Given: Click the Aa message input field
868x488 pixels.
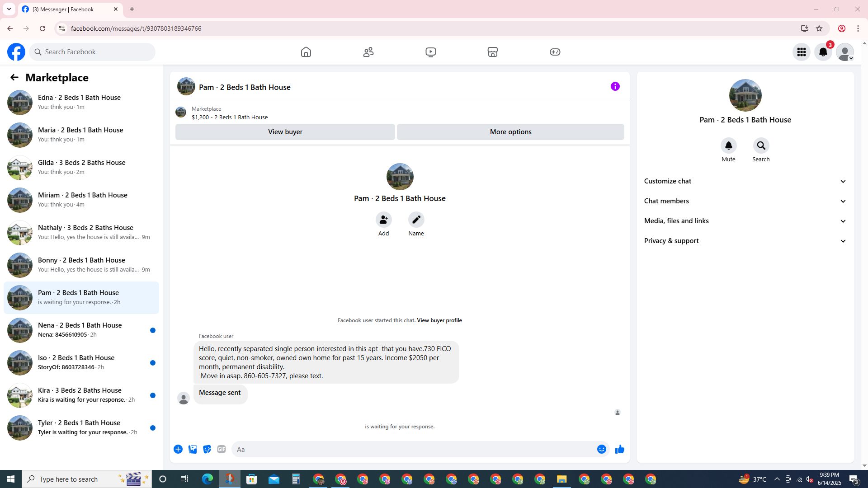Looking at the screenshot, I should point(414,449).
